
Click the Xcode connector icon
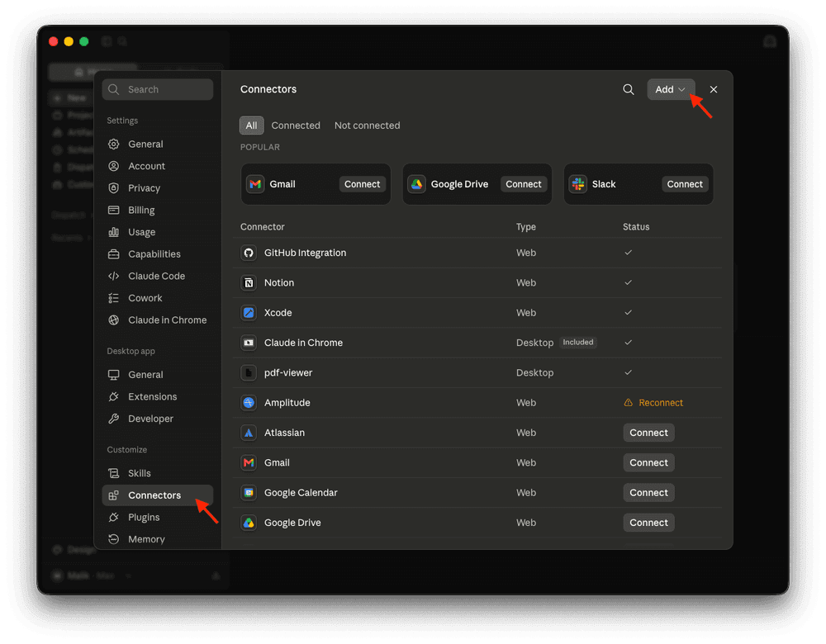coord(249,313)
